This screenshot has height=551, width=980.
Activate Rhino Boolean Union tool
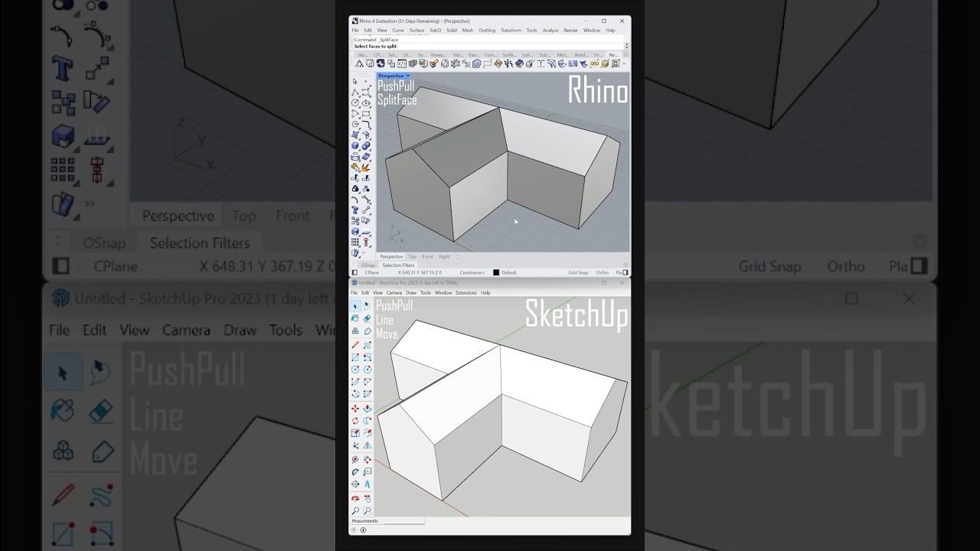click(366, 145)
